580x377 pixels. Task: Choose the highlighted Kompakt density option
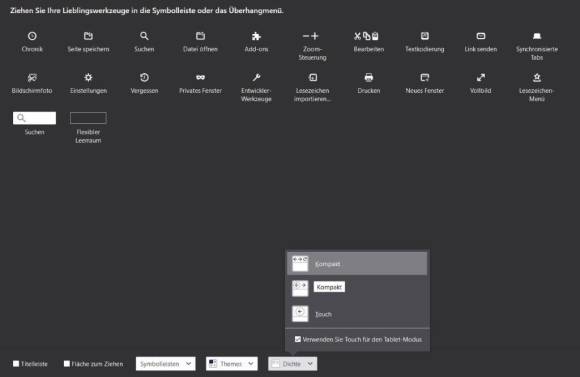click(x=357, y=264)
